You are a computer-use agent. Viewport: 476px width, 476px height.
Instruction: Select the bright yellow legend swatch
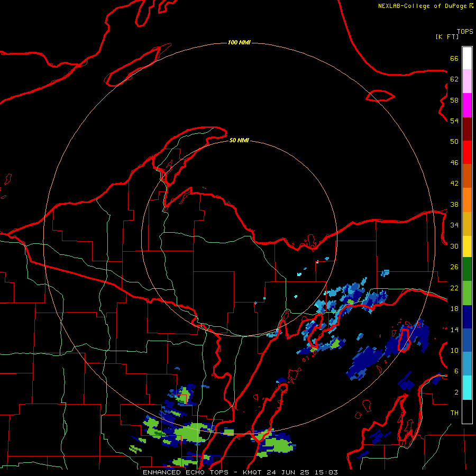pos(467,246)
